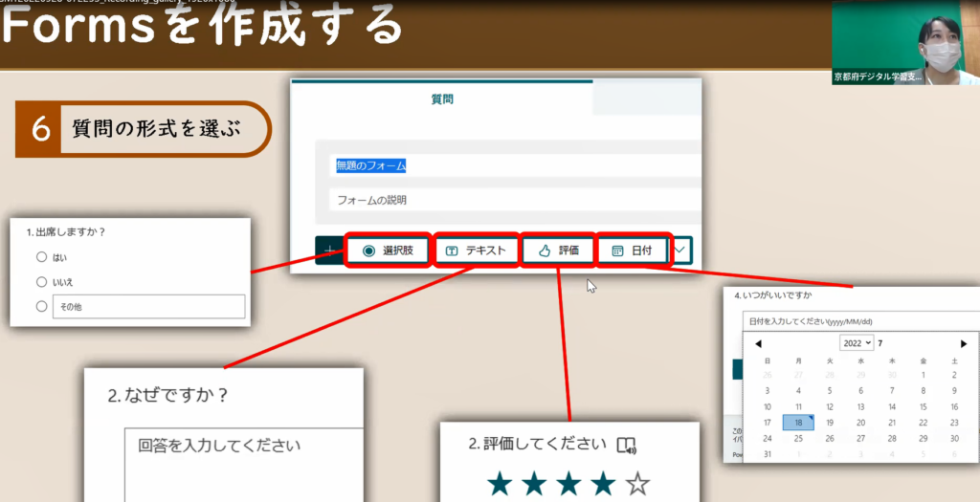Expand more question types chevron

click(x=680, y=251)
